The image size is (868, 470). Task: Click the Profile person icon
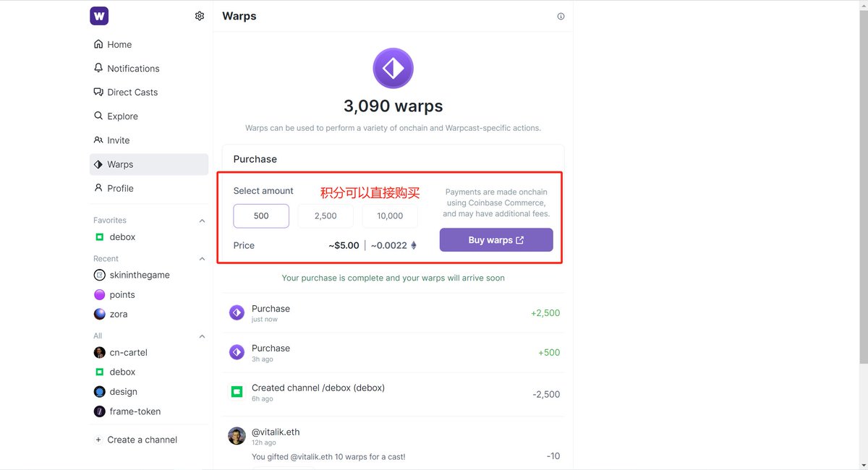(x=98, y=188)
